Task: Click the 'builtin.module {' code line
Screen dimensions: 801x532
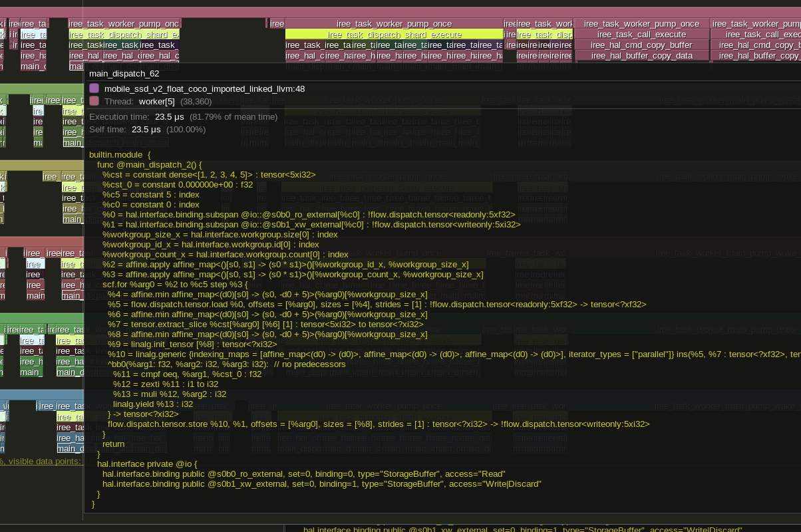Action: click(x=120, y=154)
